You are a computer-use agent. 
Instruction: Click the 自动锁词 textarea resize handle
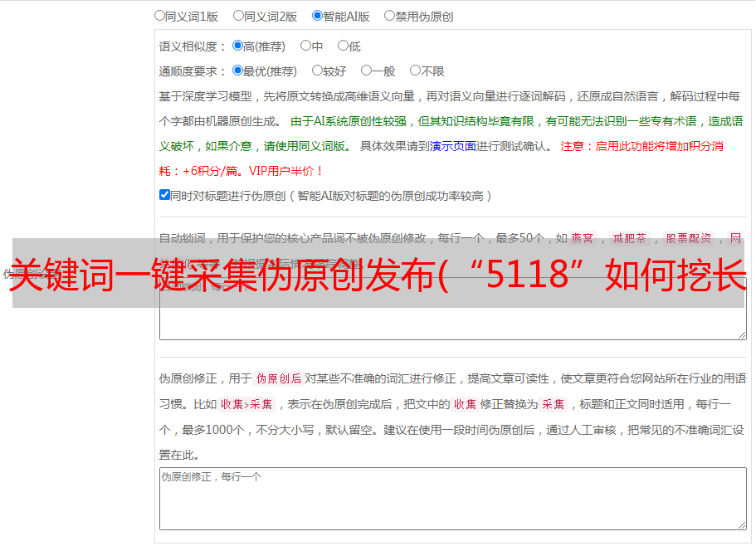[x=742, y=335]
